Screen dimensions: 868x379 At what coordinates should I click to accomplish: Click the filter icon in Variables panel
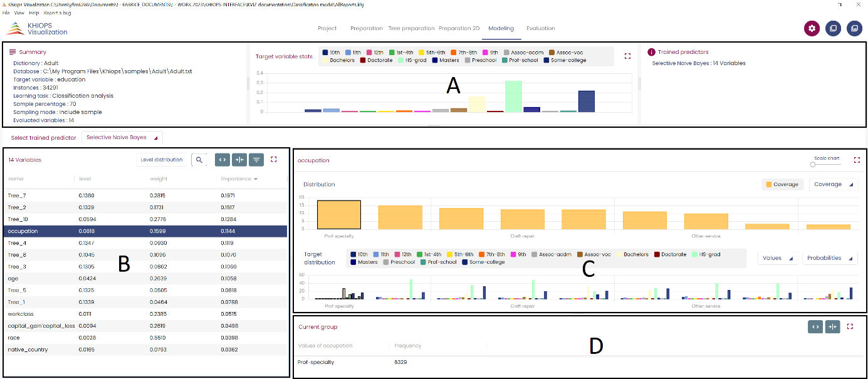pyautogui.click(x=256, y=160)
